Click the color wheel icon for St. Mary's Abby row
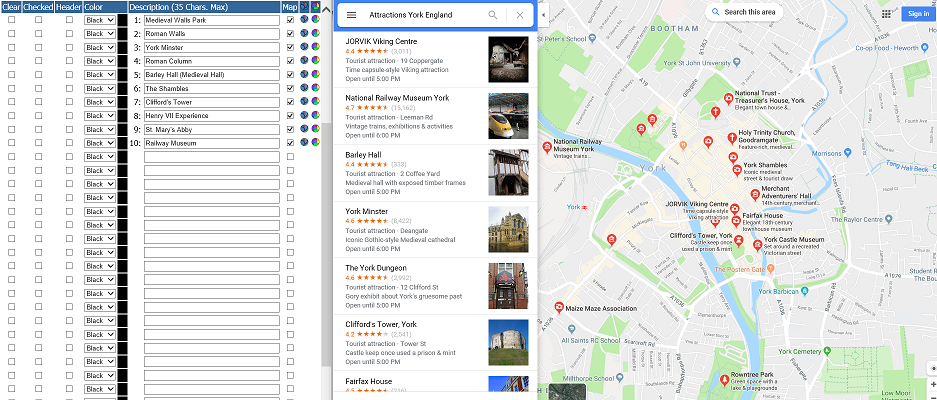This screenshot has width=937, height=400. 316,129
